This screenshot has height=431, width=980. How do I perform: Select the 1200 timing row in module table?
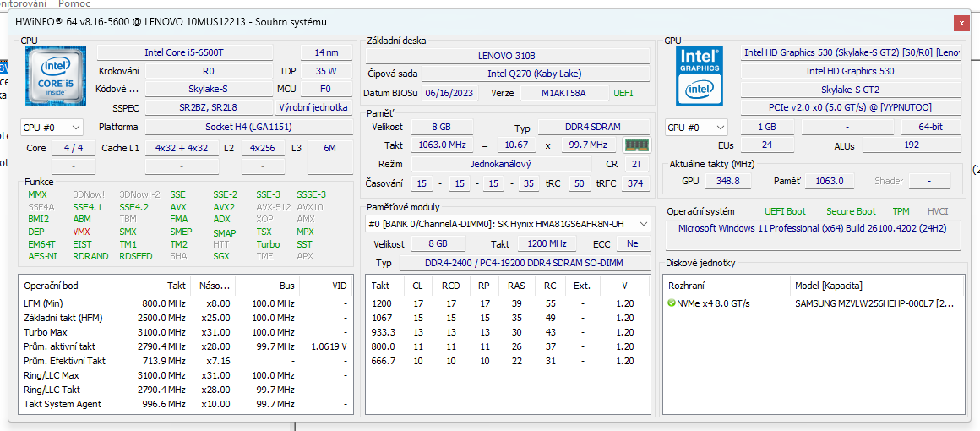pos(507,303)
